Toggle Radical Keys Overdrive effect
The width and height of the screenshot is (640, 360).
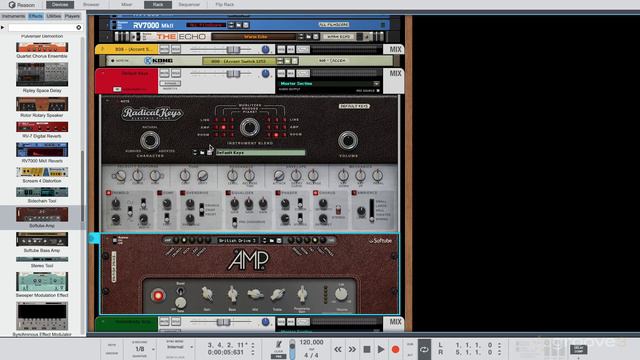tap(183, 193)
